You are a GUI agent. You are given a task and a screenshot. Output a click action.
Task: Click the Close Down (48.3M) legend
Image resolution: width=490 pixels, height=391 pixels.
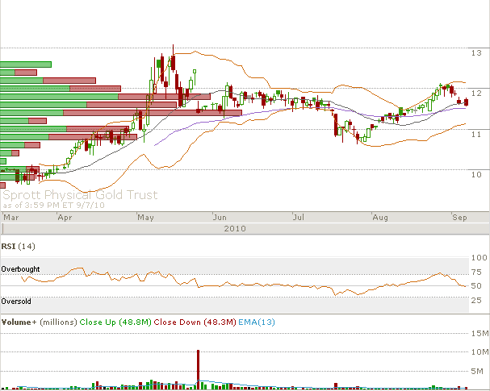(195, 322)
